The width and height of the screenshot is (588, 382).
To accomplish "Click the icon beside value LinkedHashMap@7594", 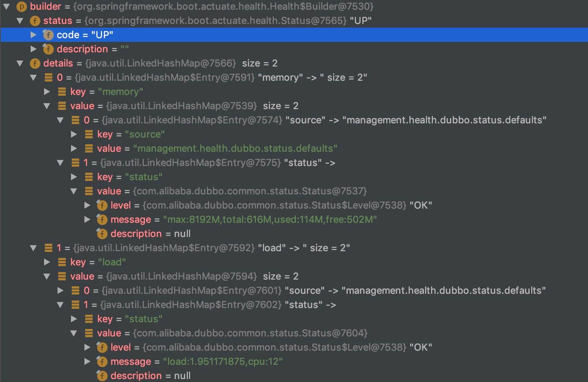I will (x=62, y=276).
